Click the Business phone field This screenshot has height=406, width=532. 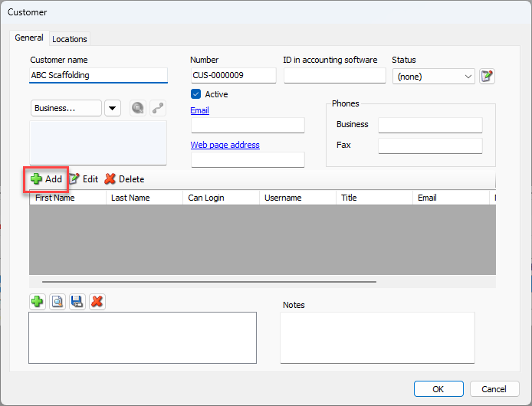(x=430, y=125)
